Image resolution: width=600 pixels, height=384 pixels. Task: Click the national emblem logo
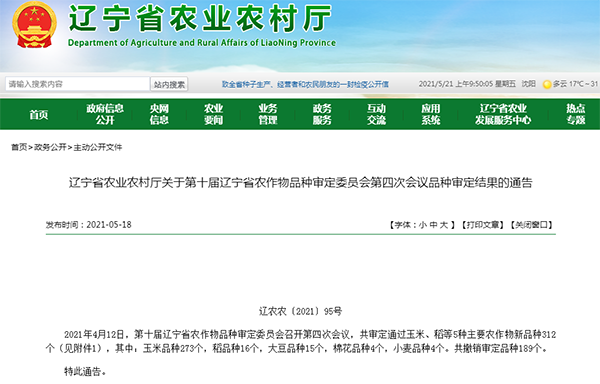pos(34,25)
